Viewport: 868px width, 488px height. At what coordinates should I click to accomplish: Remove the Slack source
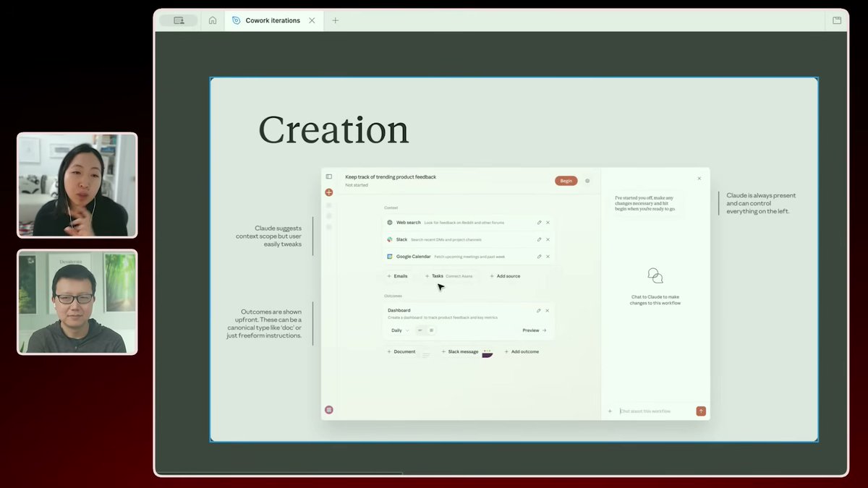548,239
